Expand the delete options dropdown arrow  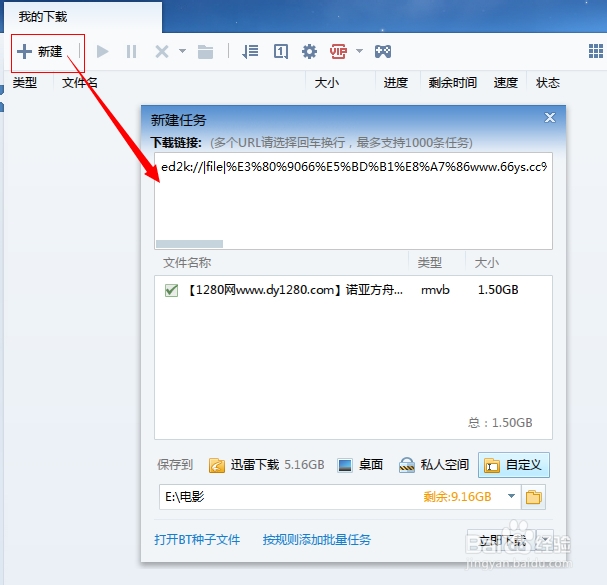pyautogui.click(x=182, y=51)
